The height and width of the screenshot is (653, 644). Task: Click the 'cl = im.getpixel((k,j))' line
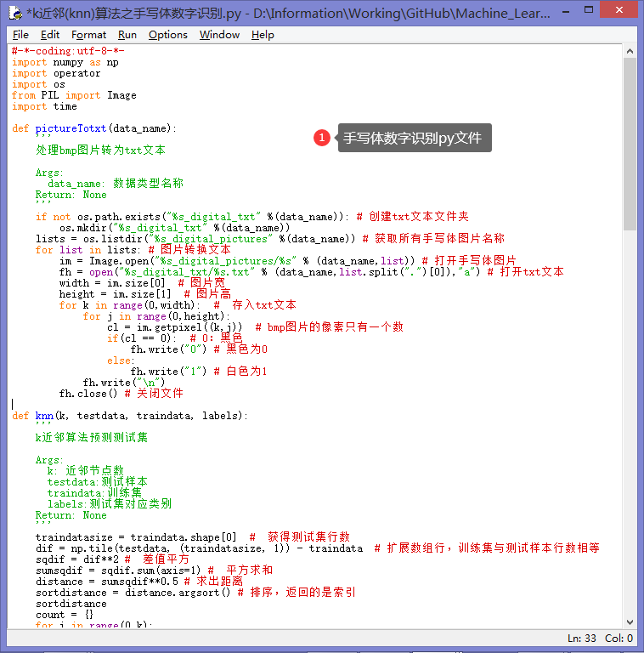pos(255,327)
